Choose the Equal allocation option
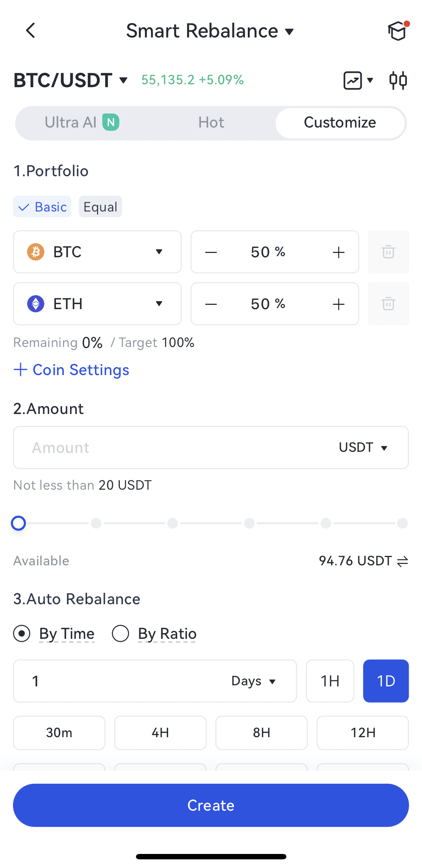Viewport: 422px width, 868px height. click(x=100, y=207)
